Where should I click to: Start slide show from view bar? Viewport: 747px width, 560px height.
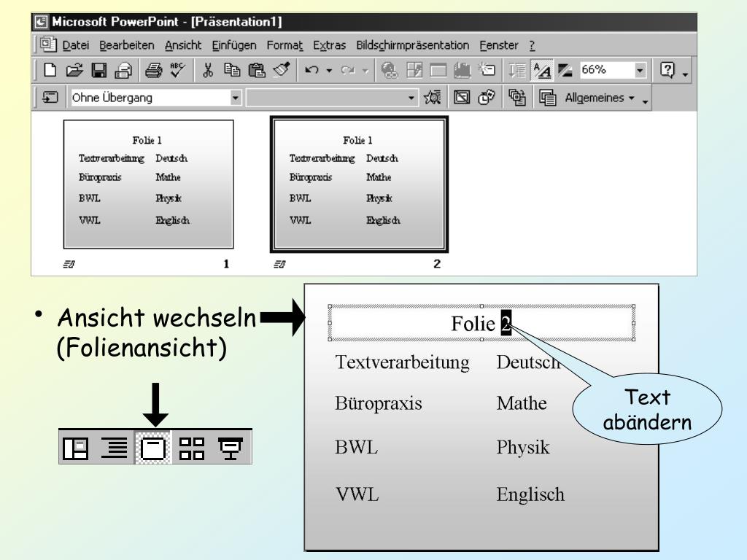(230, 448)
